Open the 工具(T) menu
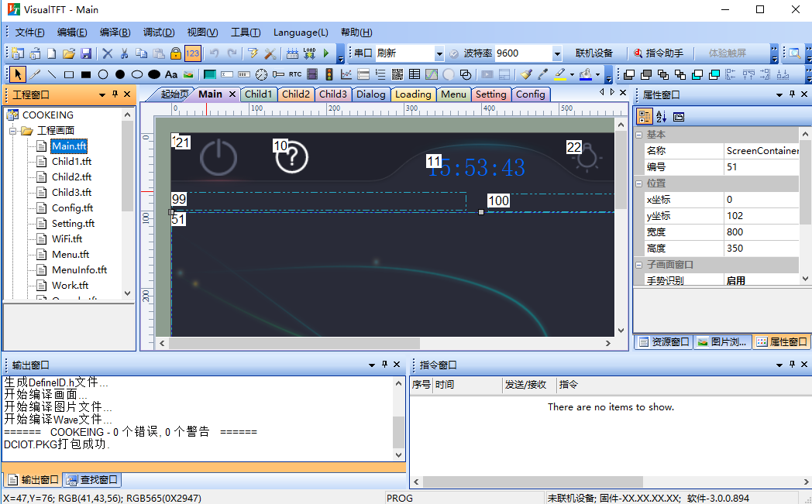The width and height of the screenshot is (812, 504). (246, 33)
